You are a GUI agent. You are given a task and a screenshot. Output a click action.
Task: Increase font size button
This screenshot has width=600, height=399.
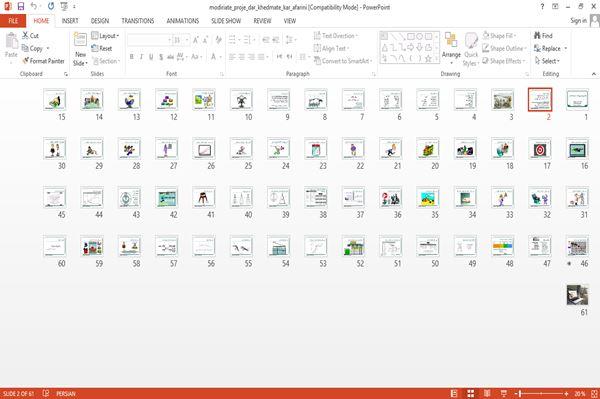[196, 40]
